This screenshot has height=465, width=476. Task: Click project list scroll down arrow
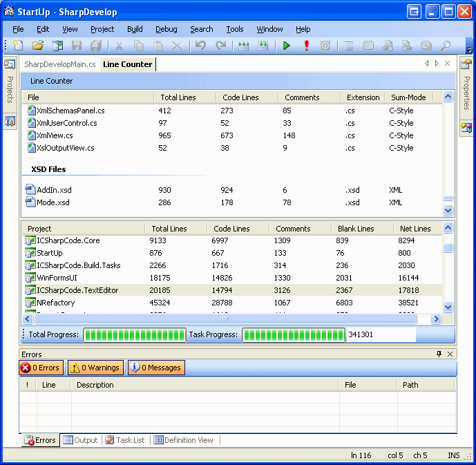pyautogui.click(x=448, y=307)
